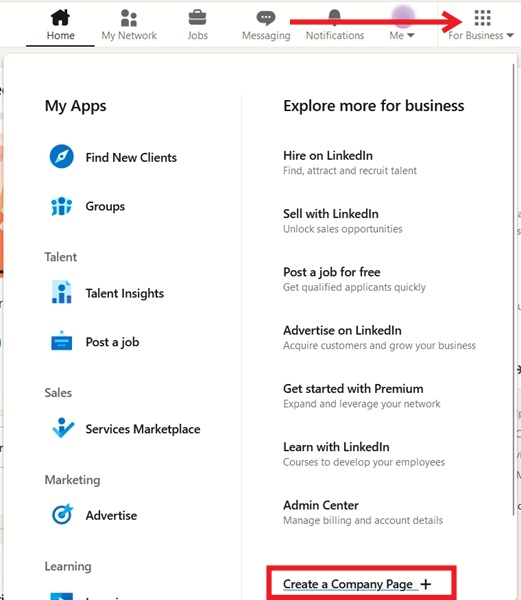This screenshot has height=600, width=521.
Task: Select the Jobs label in navigation
Action: pos(197,36)
